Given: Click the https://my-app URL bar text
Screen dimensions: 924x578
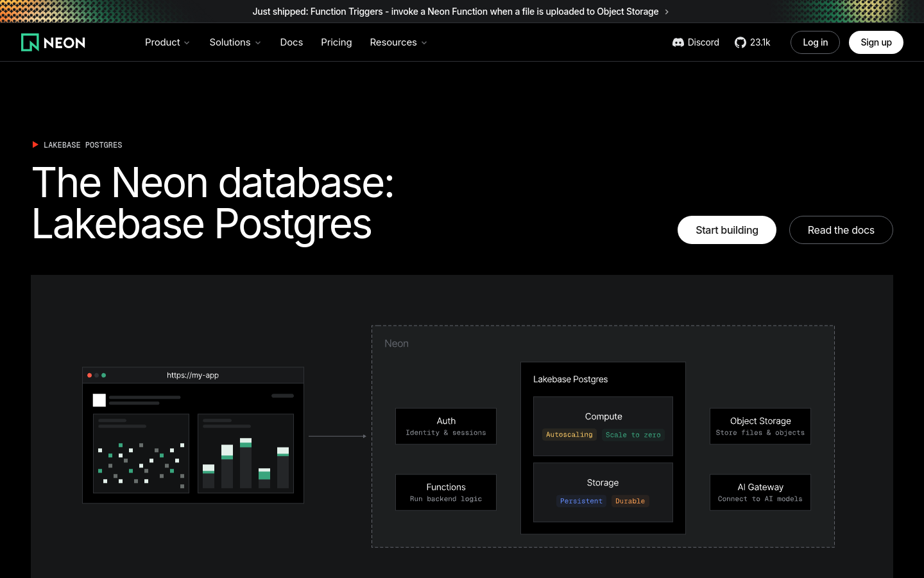Looking at the screenshot, I should (x=193, y=375).
